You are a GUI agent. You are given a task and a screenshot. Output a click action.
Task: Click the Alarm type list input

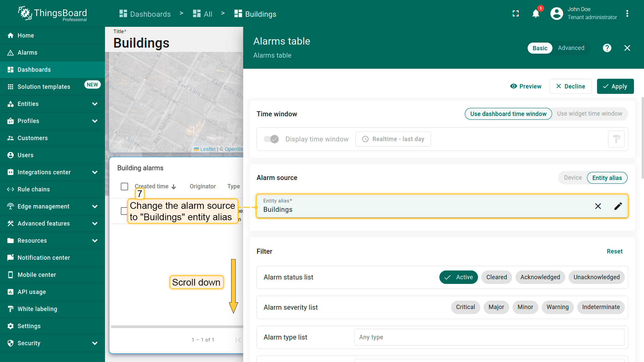pos(489,337)
